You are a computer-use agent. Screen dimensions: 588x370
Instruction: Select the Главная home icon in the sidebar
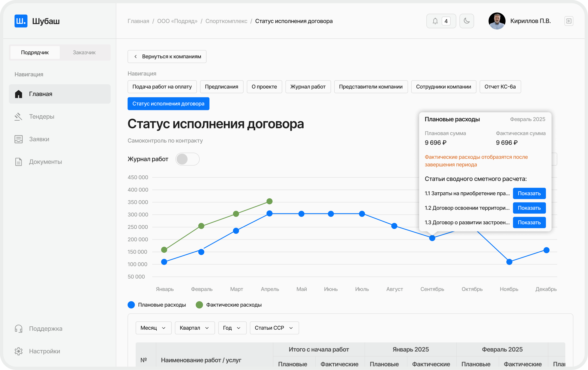point(18,94)
